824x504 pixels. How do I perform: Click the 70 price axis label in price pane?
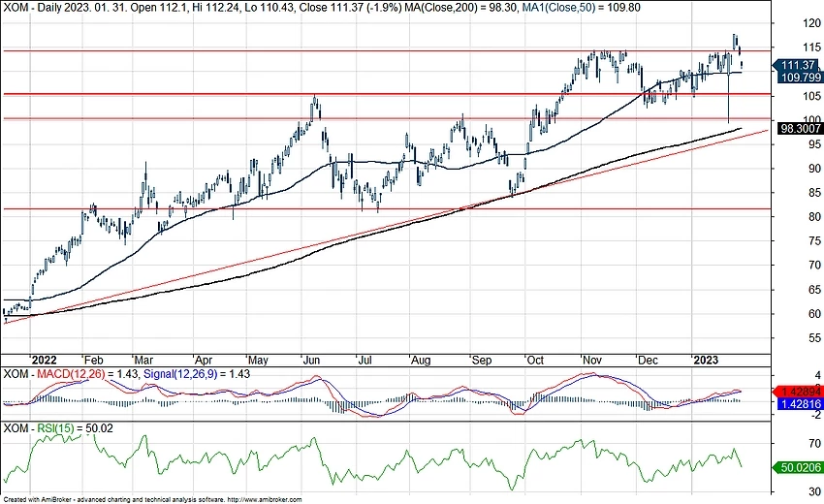point(814,266)
